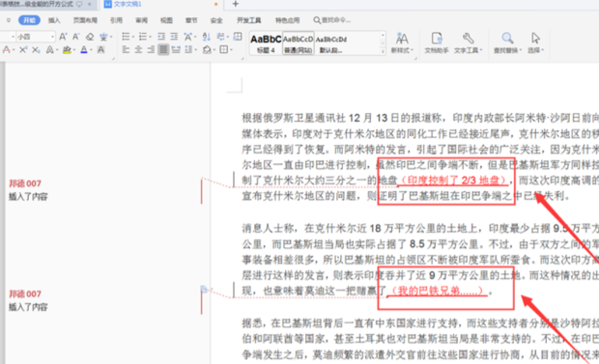Click the grid icon after paragraph marks

pos(238,37)
